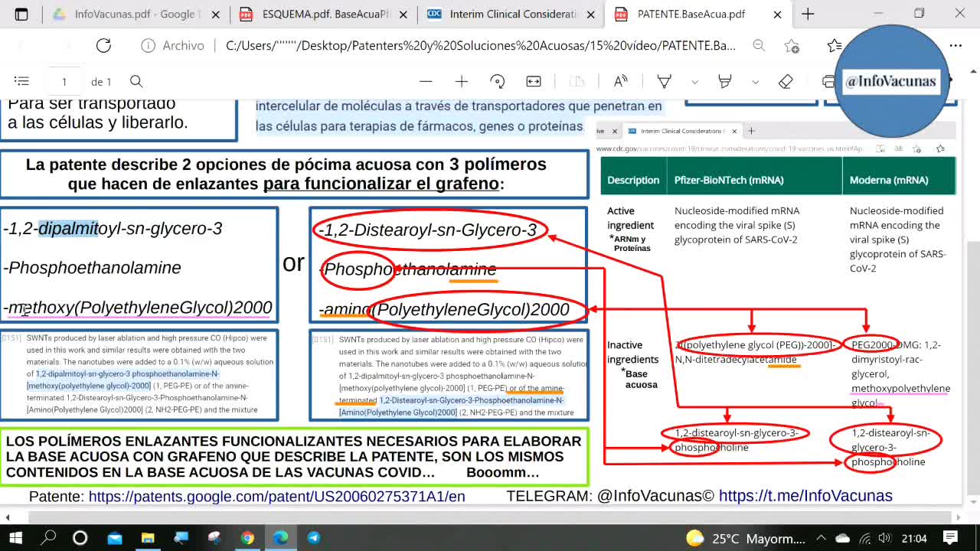Close the Interim Clinical Considerations tab
The height and width of the screenshot is (551, 980).
pos(590,14)
